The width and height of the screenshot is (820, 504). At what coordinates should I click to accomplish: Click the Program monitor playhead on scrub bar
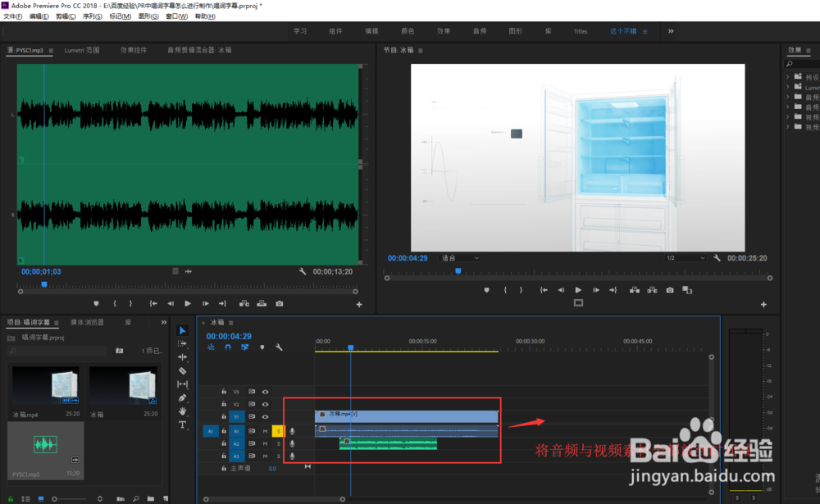click(458, 270)
